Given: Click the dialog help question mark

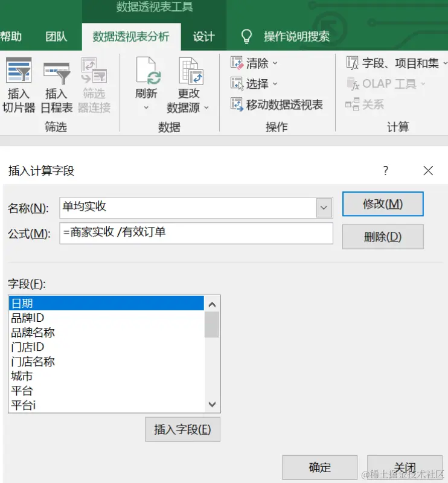Looking at the screenshot, I should (385, 170).
